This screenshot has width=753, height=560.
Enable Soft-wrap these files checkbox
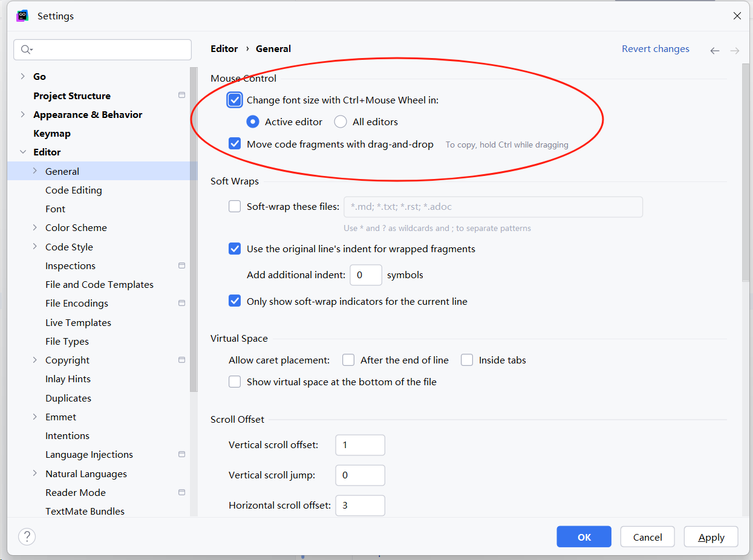[x=235, y=207]
